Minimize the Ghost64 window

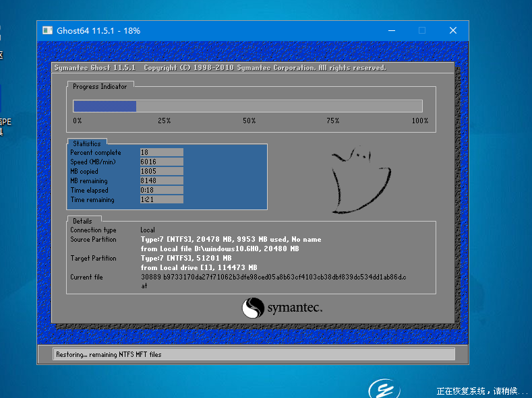392,30
